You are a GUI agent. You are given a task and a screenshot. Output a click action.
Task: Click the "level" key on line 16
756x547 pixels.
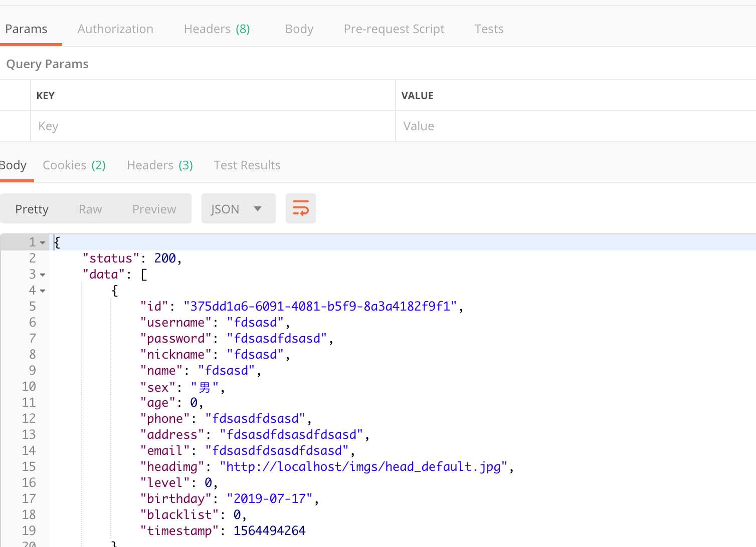tap(165, 483)
